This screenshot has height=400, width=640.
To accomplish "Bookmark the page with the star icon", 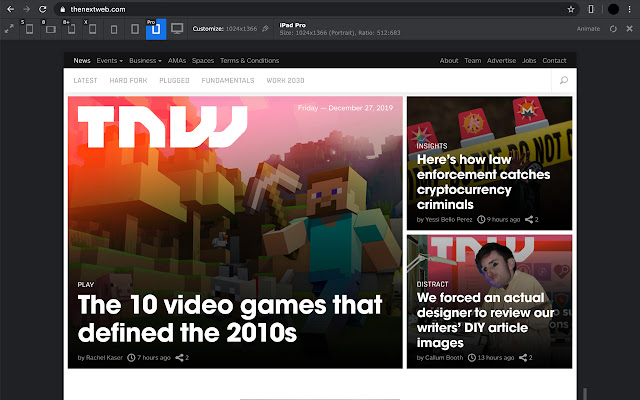I will tap(571, 9).
